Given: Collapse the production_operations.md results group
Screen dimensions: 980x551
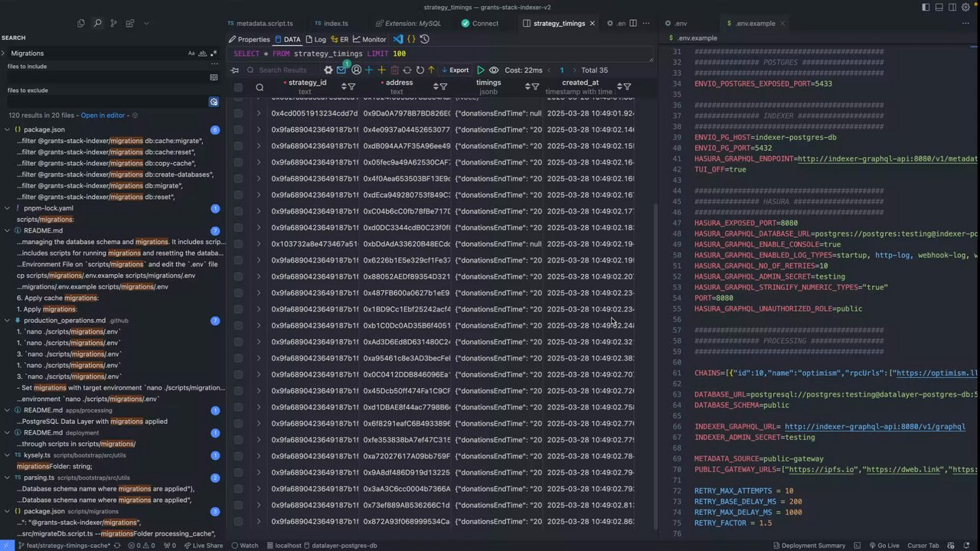Looking at the screenshot, I should (7, 321).
